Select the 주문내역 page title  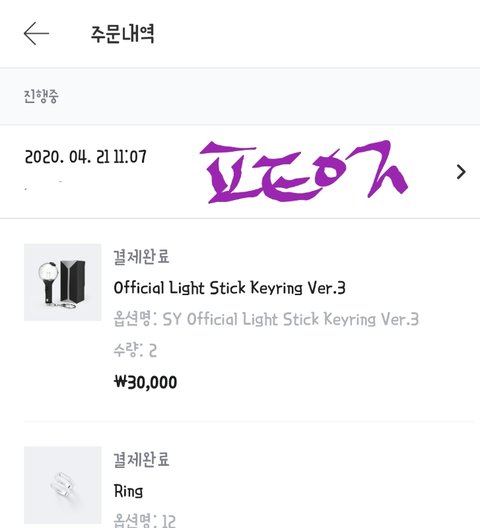pos(123,34)
